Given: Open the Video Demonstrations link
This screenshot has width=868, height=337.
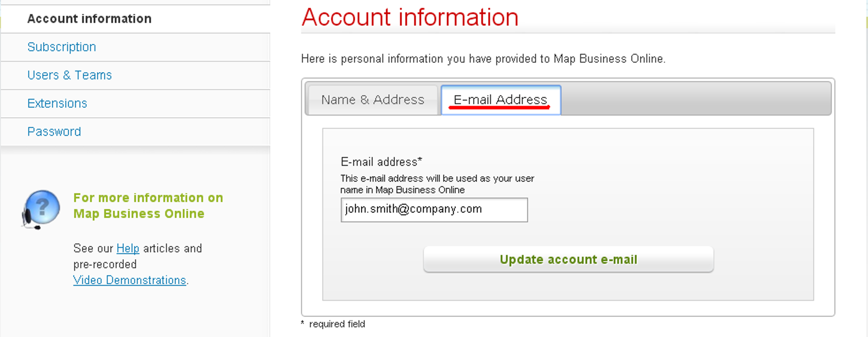Looking at the screenshot, I should [130, 280].
